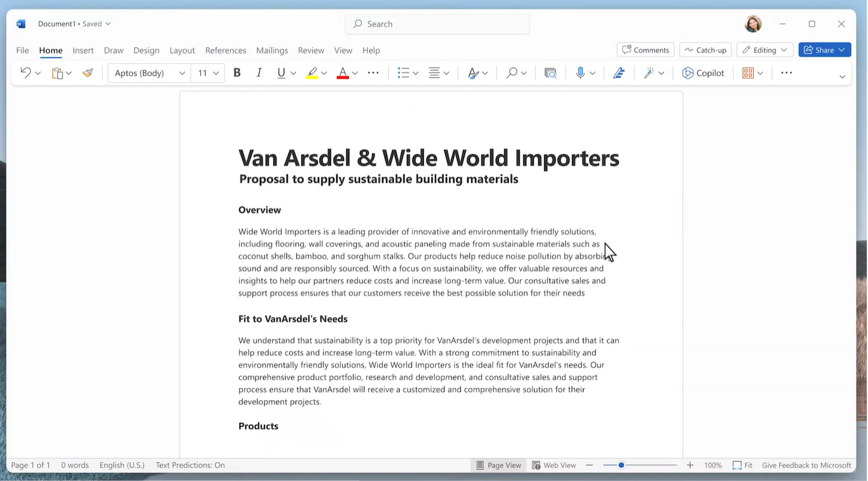Select the Format Painter brush
868x481 pixels.
click(x=88, y=73)
